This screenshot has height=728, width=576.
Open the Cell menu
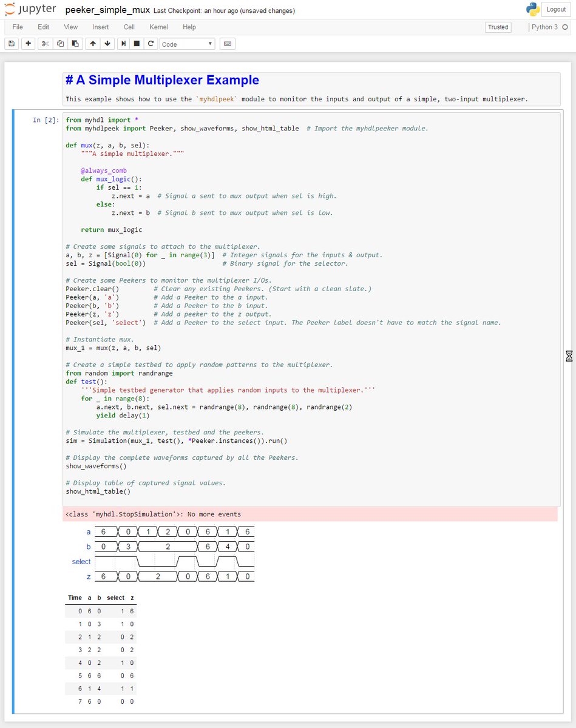(129, 27)
